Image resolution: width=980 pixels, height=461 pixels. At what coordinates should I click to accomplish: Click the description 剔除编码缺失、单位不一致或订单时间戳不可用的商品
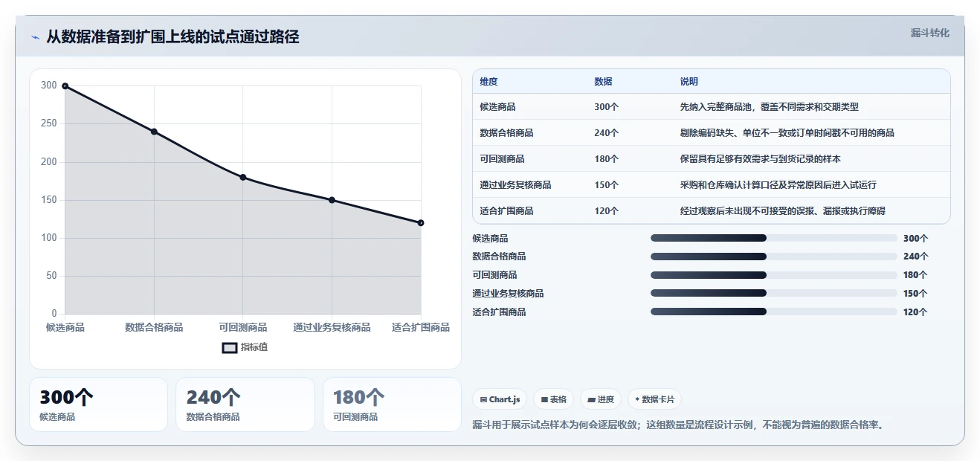point(787,133)
